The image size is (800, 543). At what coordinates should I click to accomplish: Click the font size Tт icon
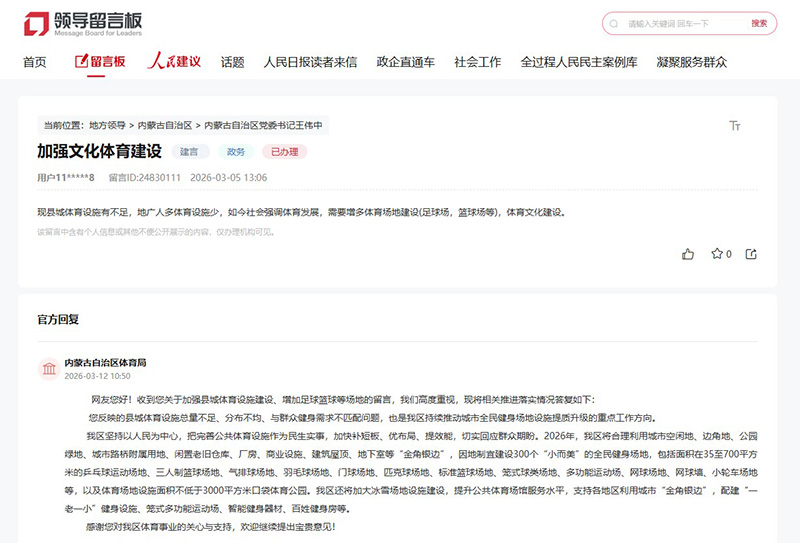(x=735, y=126)
